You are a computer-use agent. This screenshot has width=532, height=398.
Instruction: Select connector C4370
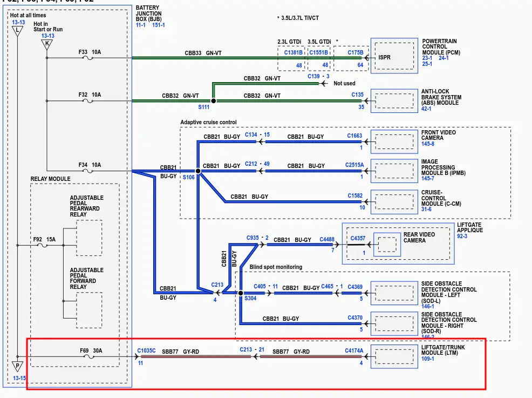(355, 318)
